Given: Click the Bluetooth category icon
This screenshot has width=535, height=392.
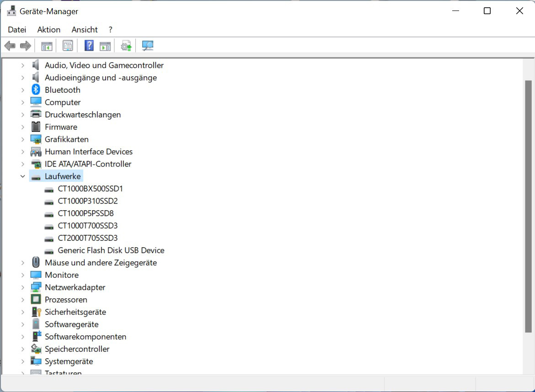Looking at the screenshot, I should (x=36, y=90).
